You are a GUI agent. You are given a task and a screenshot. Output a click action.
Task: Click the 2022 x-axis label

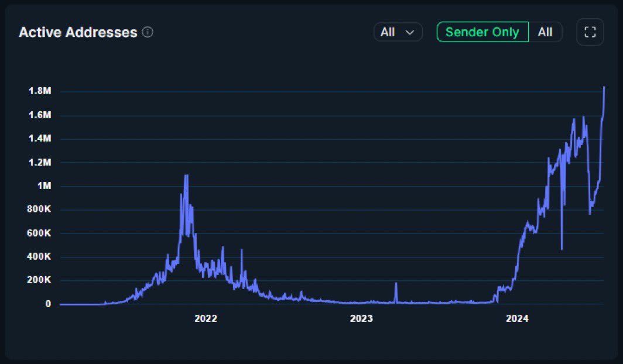click(206, 318)
